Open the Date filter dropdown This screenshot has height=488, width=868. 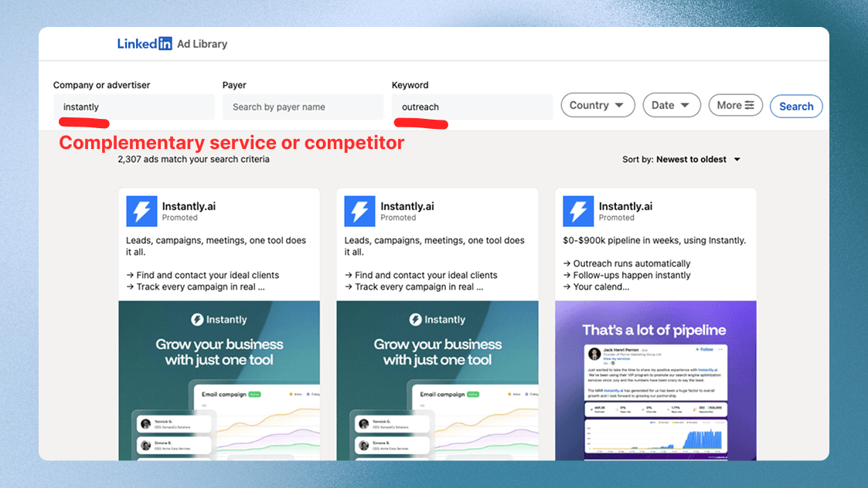(x=672, y=105)
